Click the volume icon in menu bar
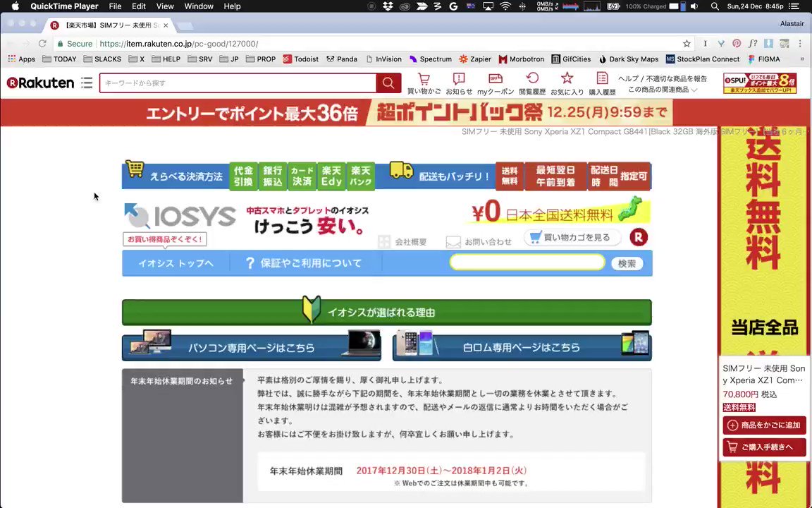Viewport: 812px width, 508px height. 696,6
